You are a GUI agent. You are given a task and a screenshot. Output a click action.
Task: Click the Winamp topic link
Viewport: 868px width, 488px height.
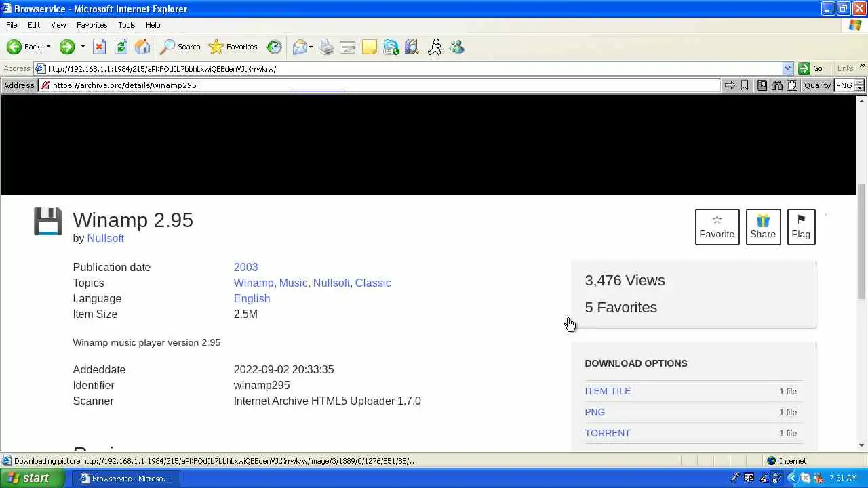tap(254, 283)
